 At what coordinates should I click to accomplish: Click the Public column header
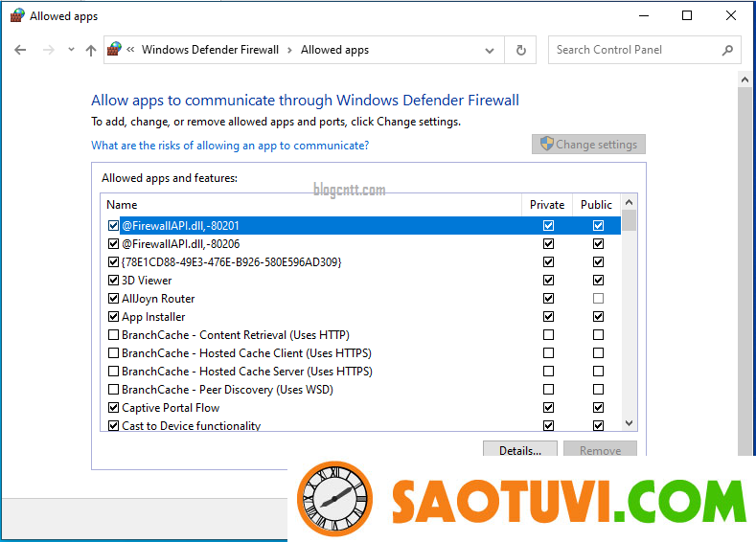coord(596,205)
